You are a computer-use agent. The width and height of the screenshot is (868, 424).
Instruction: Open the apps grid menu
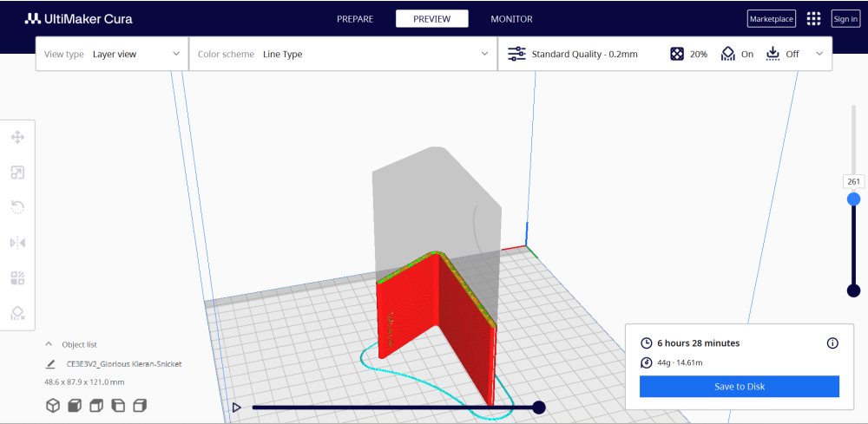pyautogui.click(x=813, y=19)
